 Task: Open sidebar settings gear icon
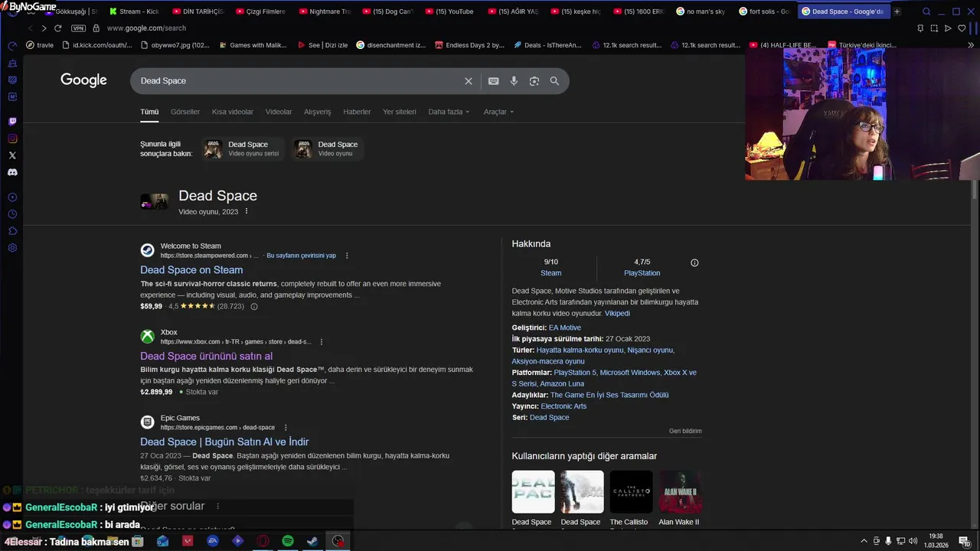(x=12, y=248)
